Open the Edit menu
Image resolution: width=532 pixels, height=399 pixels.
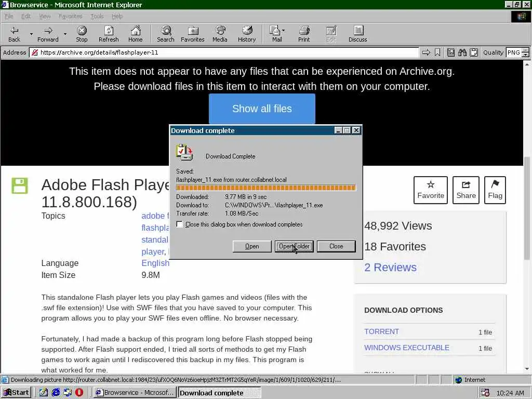point(26,16)
